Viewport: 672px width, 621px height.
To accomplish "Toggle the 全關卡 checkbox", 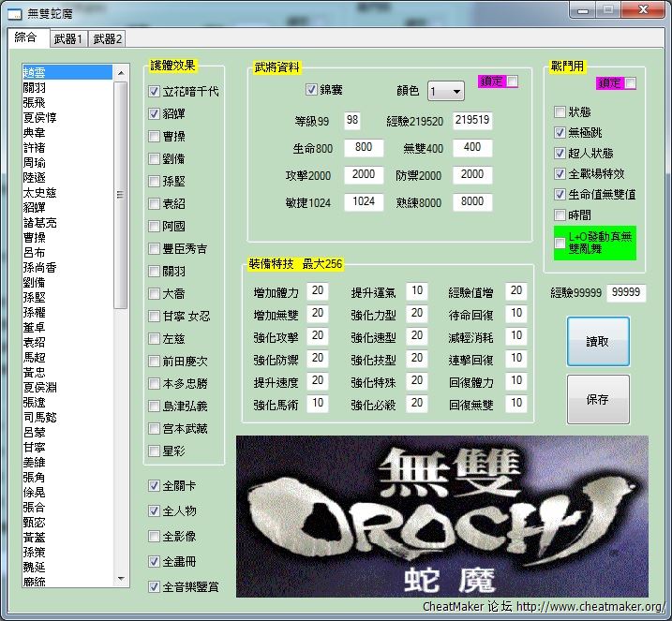I will click(x=155, y=486).
